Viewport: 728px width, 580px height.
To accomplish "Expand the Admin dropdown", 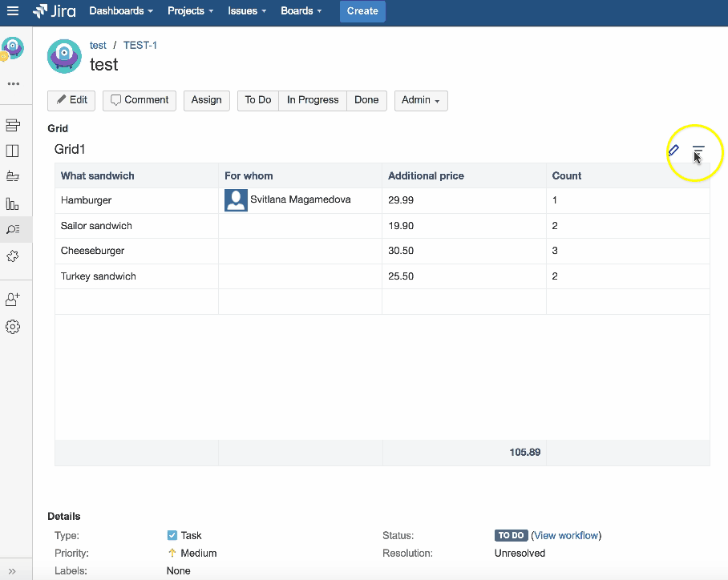I will click(420, 100).
